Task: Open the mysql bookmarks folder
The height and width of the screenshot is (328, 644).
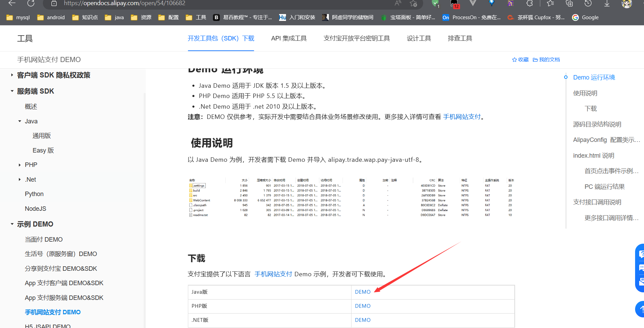Action: (18, 17)
